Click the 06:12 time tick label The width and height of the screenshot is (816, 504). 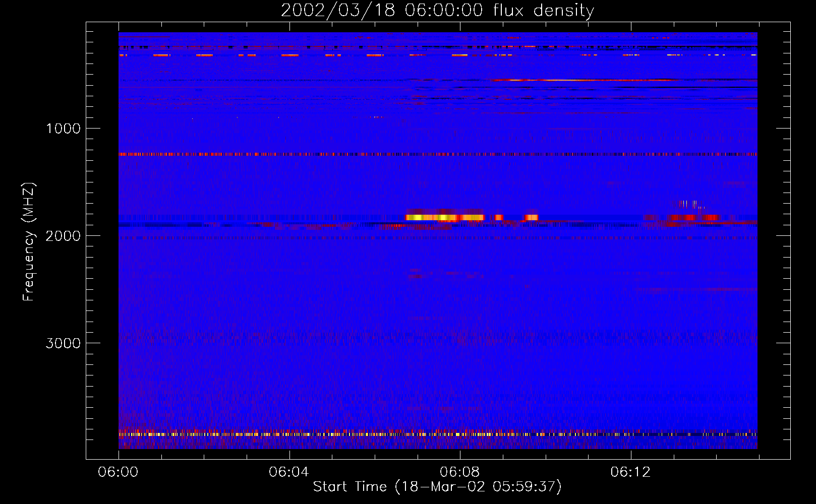pyautogui.click(x=630, y=472)
